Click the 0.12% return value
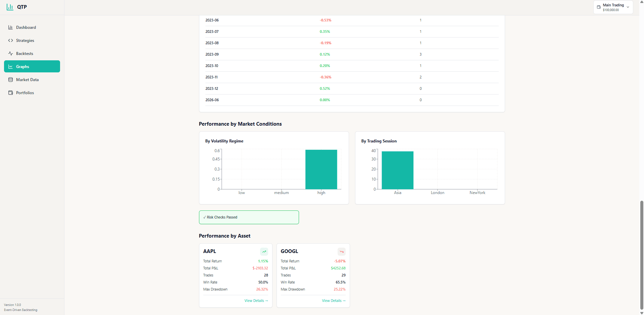Screen dimensions: 644x315 [x=325, y=54]
